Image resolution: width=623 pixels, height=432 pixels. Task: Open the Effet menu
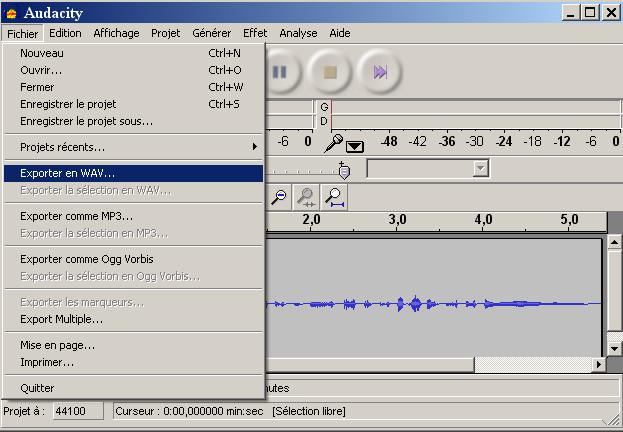(255, 33)
